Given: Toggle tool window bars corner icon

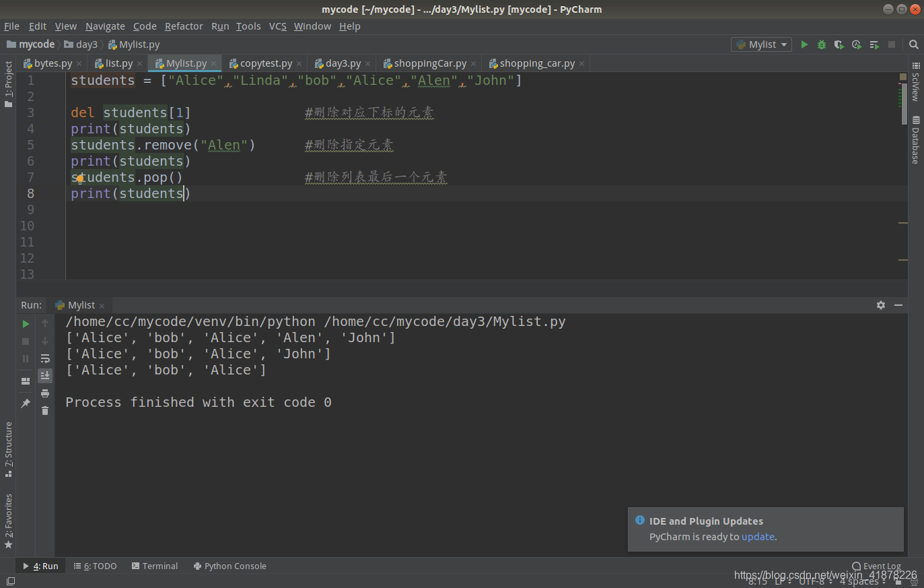Looking at the screenshot, I should click(x=10, y=581).
